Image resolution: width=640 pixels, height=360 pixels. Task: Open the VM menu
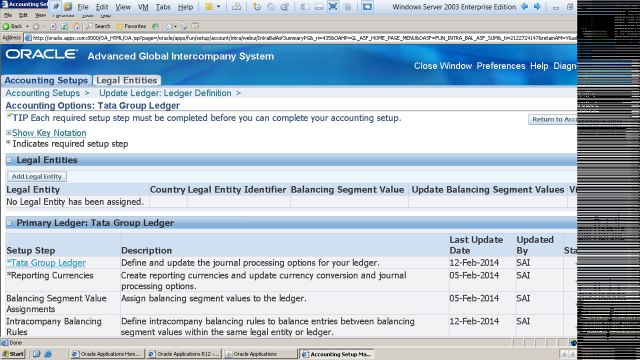(143, 7)
